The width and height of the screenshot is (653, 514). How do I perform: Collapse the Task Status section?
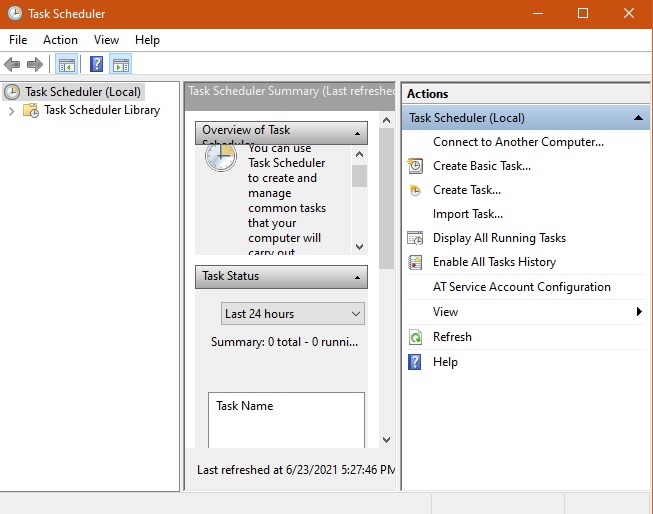357,277
